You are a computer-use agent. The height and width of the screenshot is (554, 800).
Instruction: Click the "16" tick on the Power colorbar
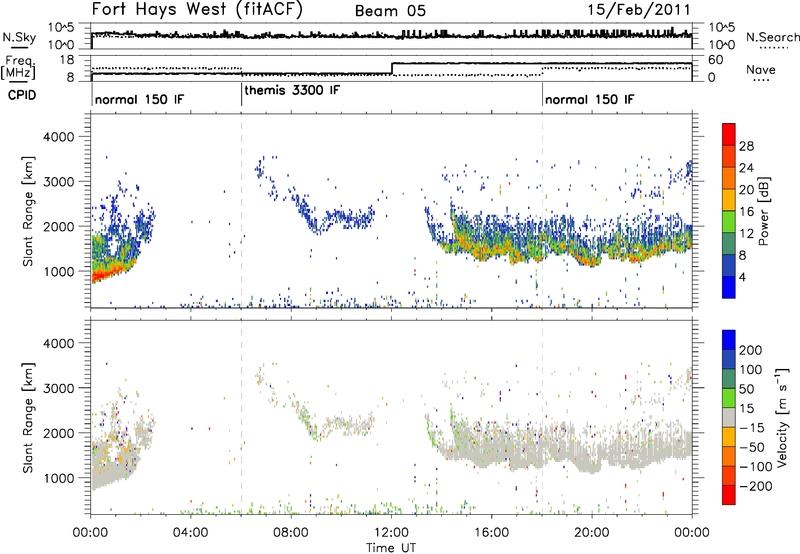click(746, 212)
